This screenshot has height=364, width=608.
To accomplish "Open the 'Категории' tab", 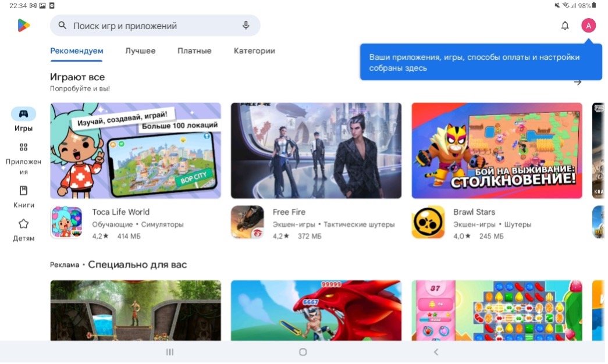I will coord(254,51).
